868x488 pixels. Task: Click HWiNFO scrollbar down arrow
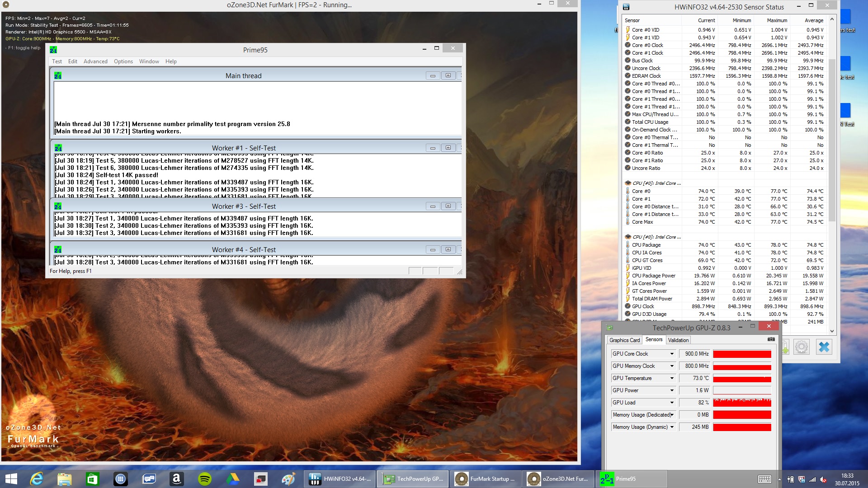(832, 331)
